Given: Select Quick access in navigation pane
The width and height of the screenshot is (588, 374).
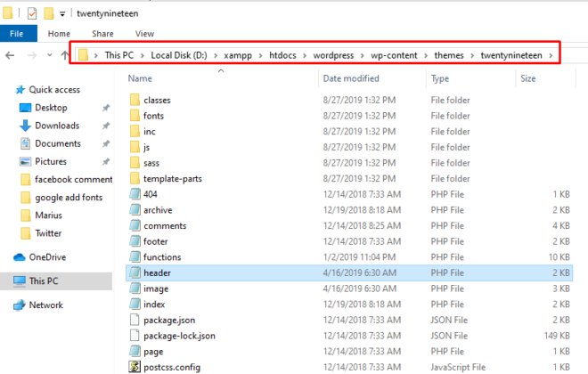Looking at the screenshot, I should pyautogui.click(x=54, y=90).
